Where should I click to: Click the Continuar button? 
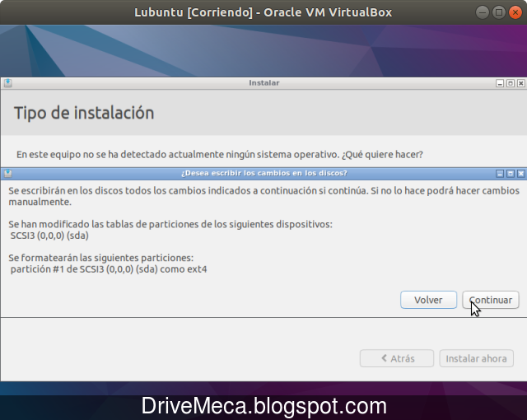491,300
